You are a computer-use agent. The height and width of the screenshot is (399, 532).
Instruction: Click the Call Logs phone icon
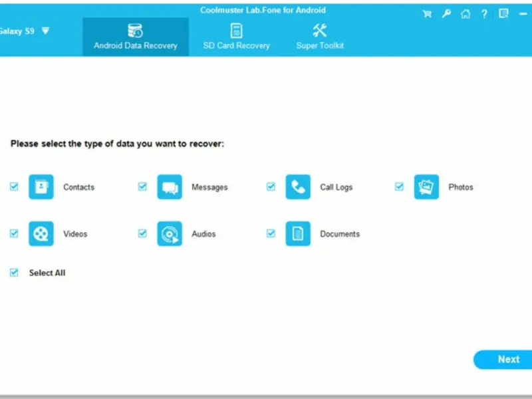click(298, 187)
